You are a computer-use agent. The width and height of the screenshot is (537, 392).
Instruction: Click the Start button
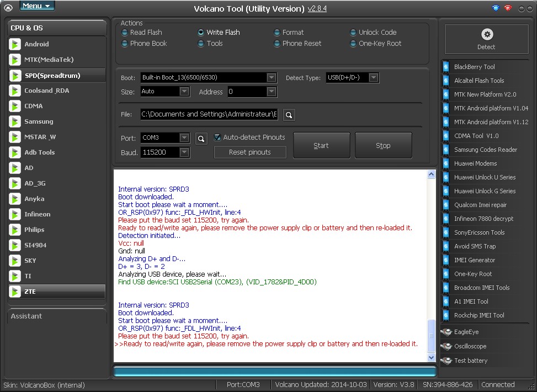tap(322, 146)
